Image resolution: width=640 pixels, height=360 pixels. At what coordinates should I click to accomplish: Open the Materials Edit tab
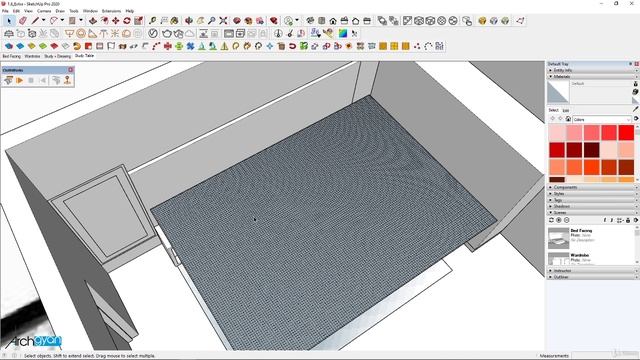[x=566, y=110]
